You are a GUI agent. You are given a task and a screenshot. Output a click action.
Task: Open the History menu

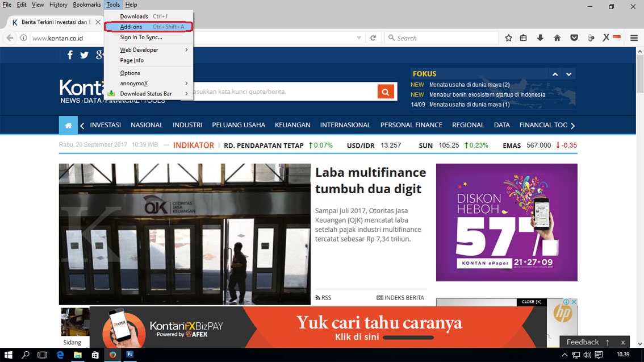58,5
